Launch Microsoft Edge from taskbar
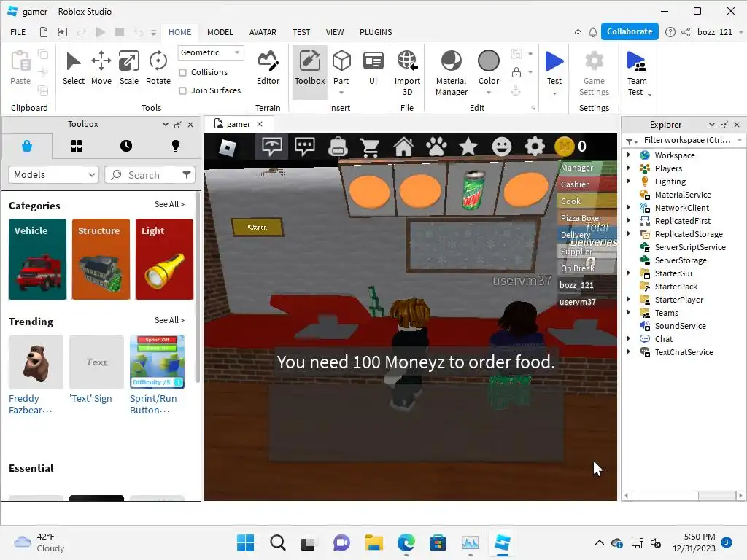The height and width of the screenshot is (560, 747). click(x=406, y=542)
